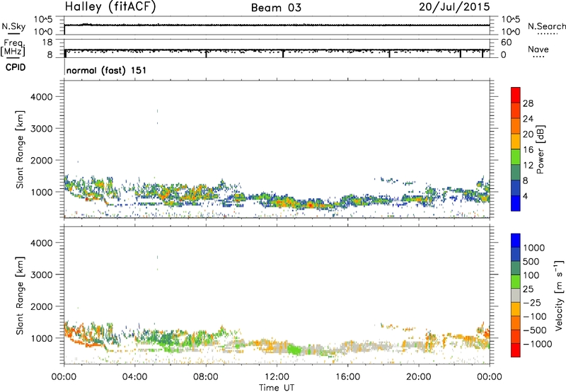Click the frequency marker near 08:00 UT
The image size is (566, 392).
206,54
